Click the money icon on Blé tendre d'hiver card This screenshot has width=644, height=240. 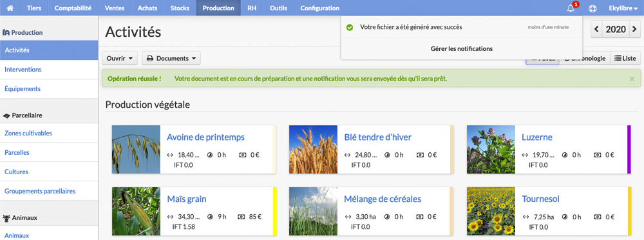pyautogui.click(x=420, y=155)
